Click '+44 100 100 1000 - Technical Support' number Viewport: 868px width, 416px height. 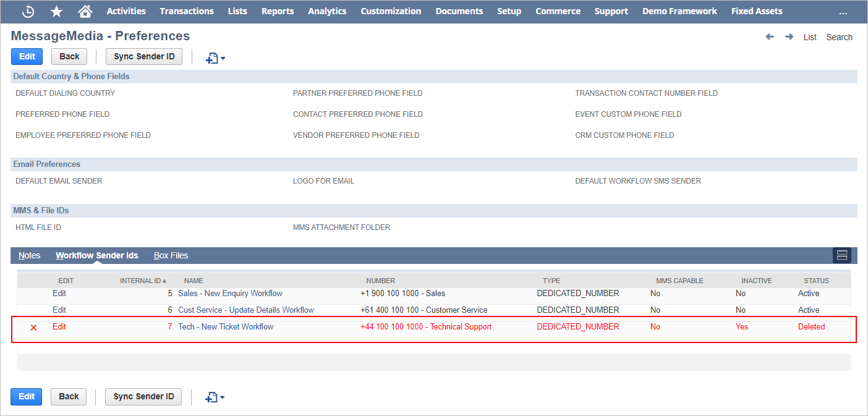[426, 327]
